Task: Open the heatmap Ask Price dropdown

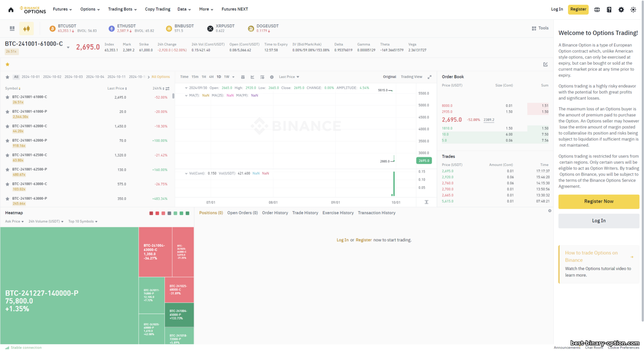Action: (14, 221)
